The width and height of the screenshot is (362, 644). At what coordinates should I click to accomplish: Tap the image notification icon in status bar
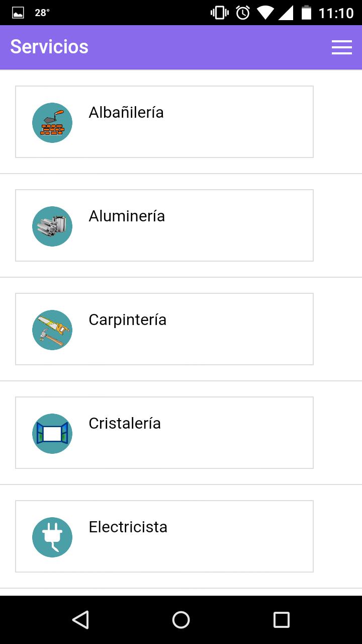tap(18, 13)
